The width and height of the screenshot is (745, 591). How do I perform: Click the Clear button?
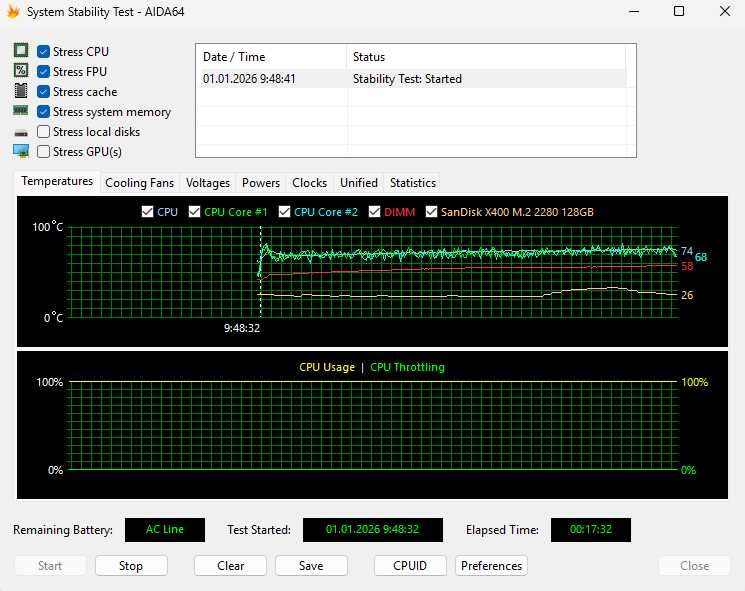(230, 566)
